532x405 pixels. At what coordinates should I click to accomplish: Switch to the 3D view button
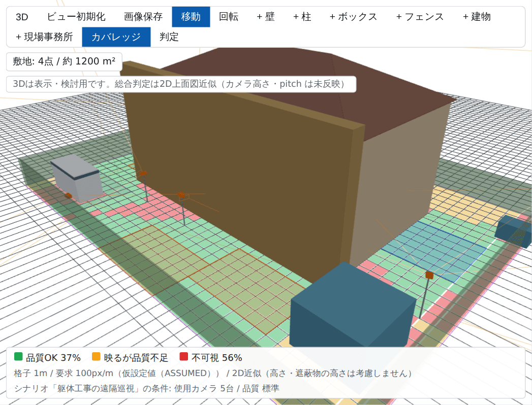point(22,17)
